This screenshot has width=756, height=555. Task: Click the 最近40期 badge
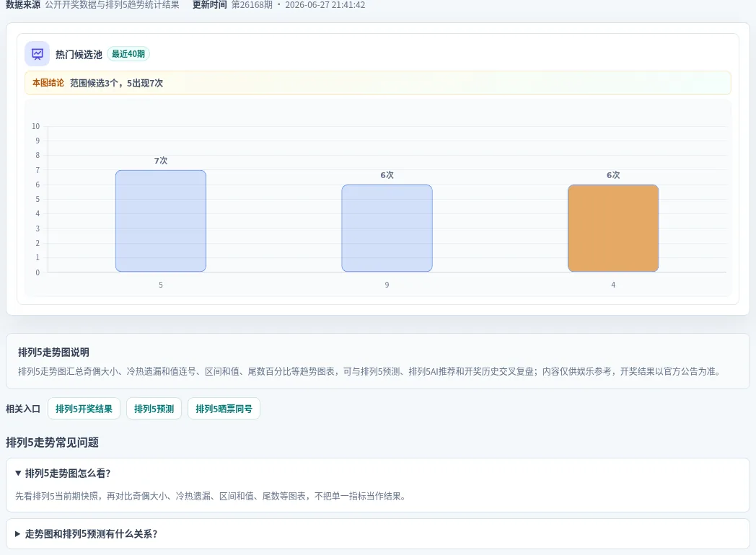point(128,54)
